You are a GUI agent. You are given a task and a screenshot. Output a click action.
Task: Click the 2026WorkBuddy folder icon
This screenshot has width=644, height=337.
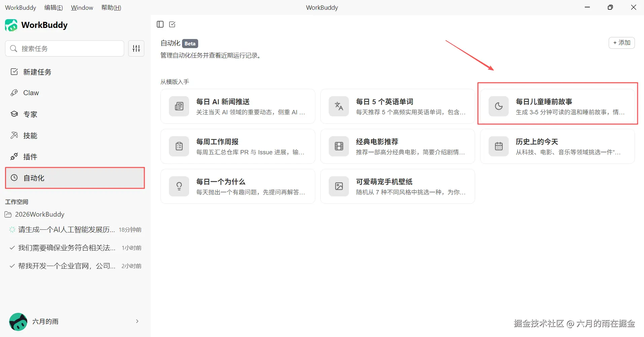point(8,215)
